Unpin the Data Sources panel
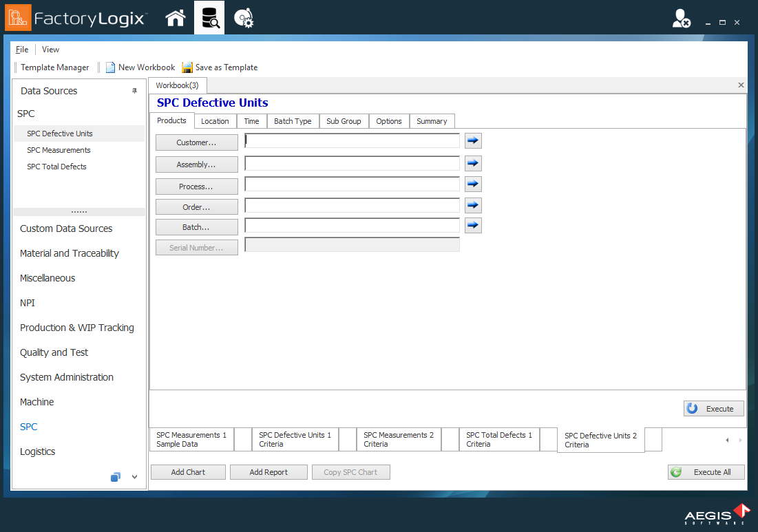Image resolution: width=758 pixels, height=532 pixels. (x=135, y=90)
